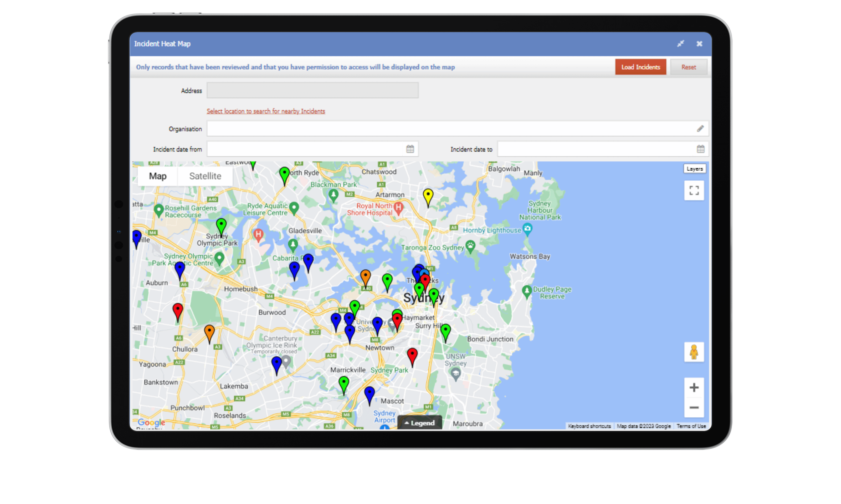This screenshot has height=504, width=841.
Task: Click the zoom out icon
Action: (694, 407)
